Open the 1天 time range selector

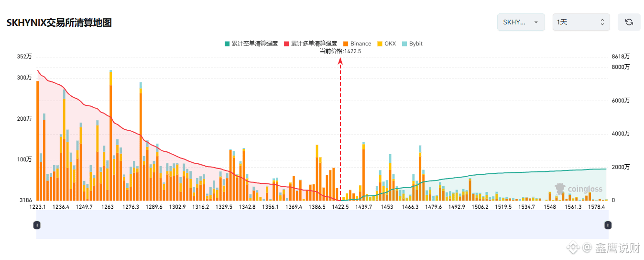pyautogui.click(x=581, y=22)
